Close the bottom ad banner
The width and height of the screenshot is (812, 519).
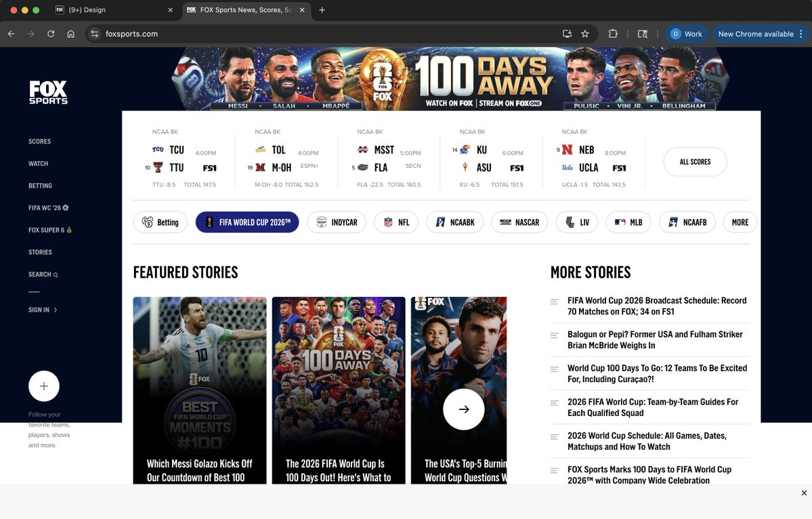click(804, 493)
